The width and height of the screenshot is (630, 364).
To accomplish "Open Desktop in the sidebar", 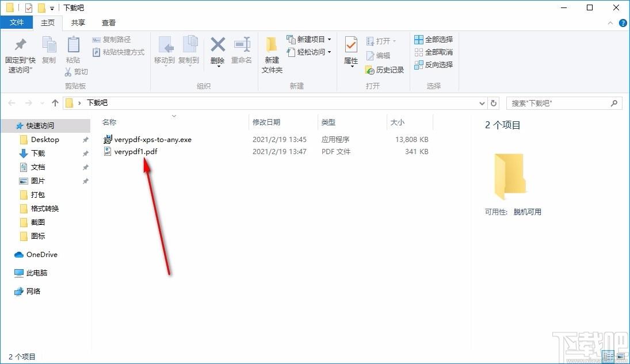I will point(45,139).
